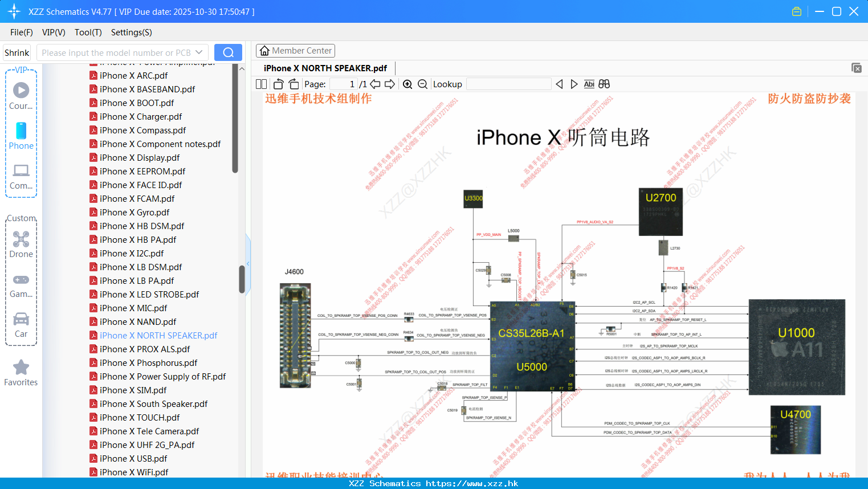Screen dimensions: 868x489
Task: Open iPhone X PROX ALS.pdf
Action: click(145, 349)
